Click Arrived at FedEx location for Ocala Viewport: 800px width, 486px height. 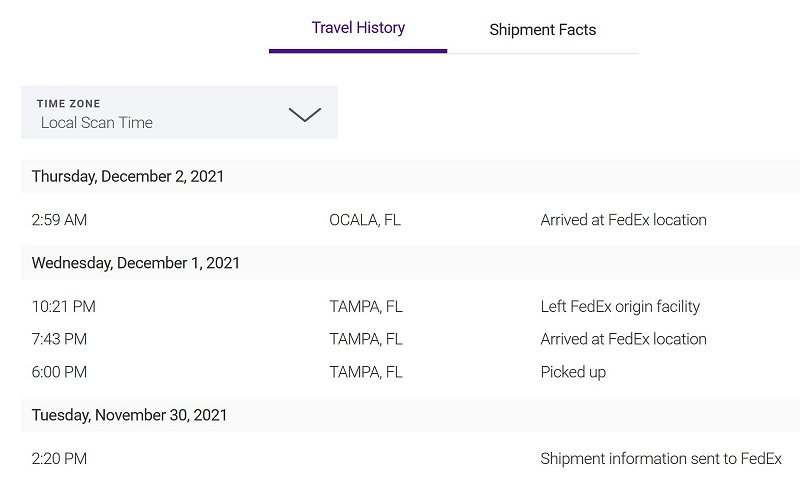623,220
